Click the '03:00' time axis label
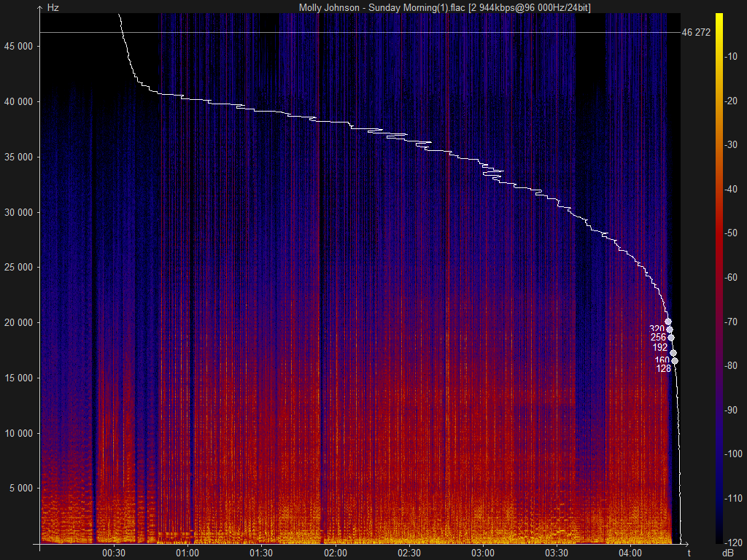Image resolution: width=747 pixels, height=560 pixels. click(483, 553)
